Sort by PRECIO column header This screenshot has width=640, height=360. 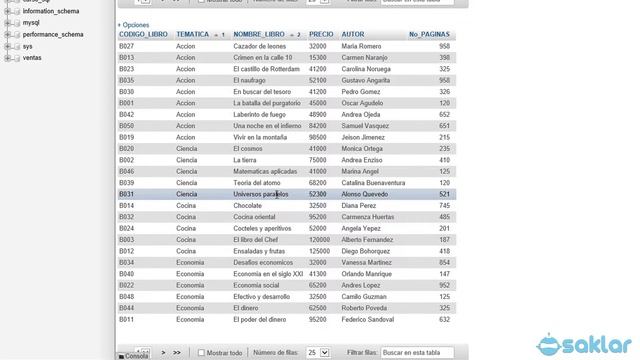tap(321, 34)
